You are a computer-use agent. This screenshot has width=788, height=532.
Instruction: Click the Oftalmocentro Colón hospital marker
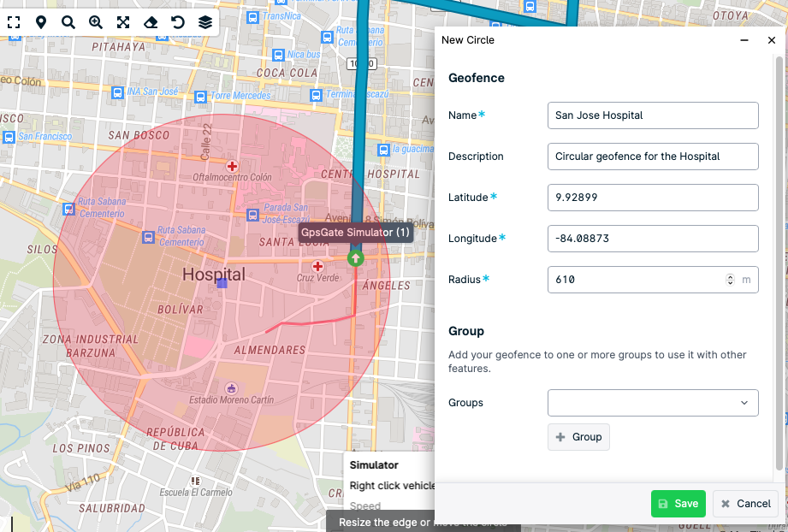point(232,166)
